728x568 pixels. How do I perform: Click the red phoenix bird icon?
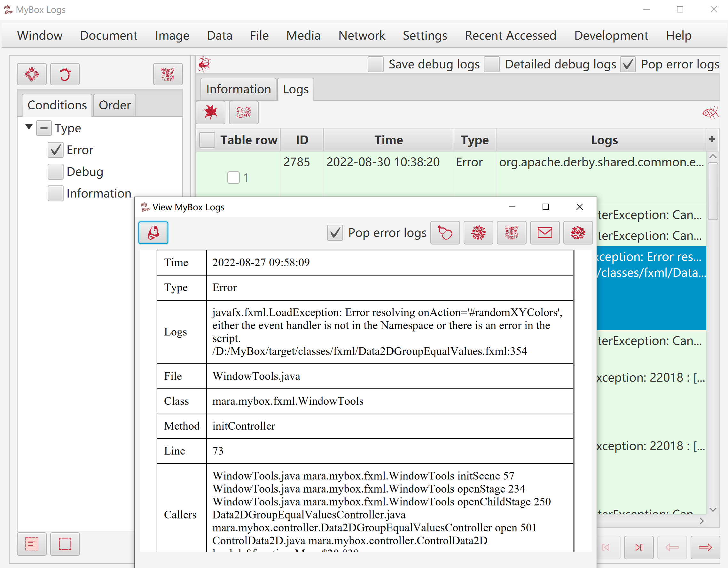click(x=204, y=64)
